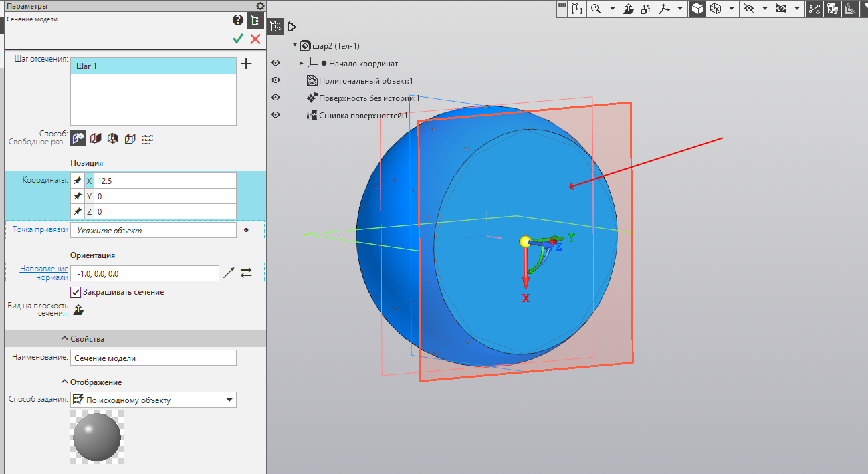Viewport: 868px width, 474px height.
Task: Cancel the section with the red cross
Action: click(x=255, y=39)
